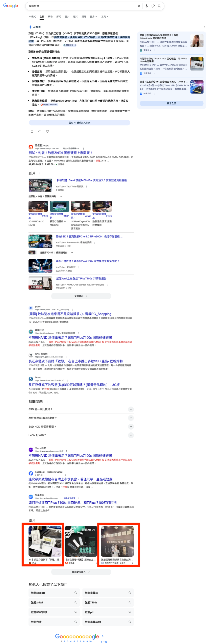The height and width of the screenshot is (644, 222).
Task: Select related search 致態ti600評價
Action: click(54, 612)
